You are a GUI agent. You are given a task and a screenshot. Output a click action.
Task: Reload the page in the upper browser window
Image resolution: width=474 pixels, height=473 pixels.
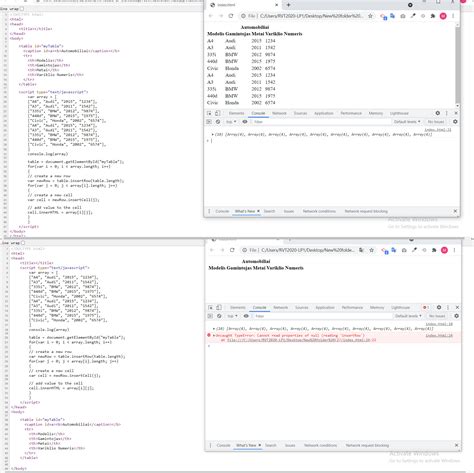point(231,16)
